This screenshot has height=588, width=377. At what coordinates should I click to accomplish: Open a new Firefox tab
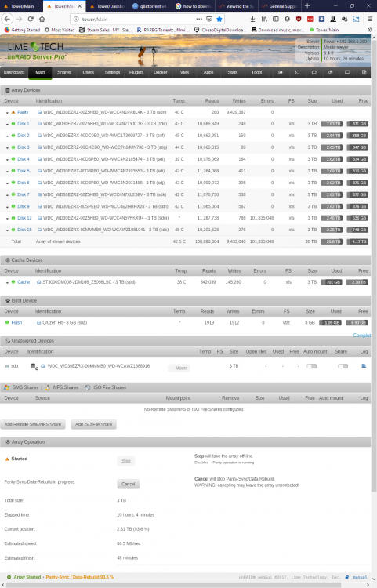click(x=307, y=6)
